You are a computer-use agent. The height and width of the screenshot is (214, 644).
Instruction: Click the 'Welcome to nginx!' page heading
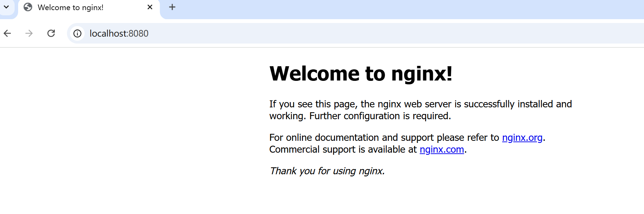[361, 74]
